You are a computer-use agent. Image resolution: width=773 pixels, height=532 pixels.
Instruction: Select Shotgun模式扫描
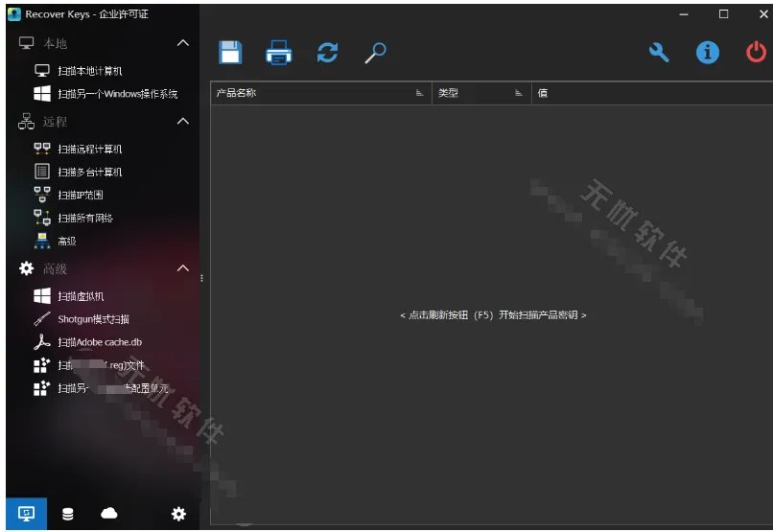[x=94, y=319]
